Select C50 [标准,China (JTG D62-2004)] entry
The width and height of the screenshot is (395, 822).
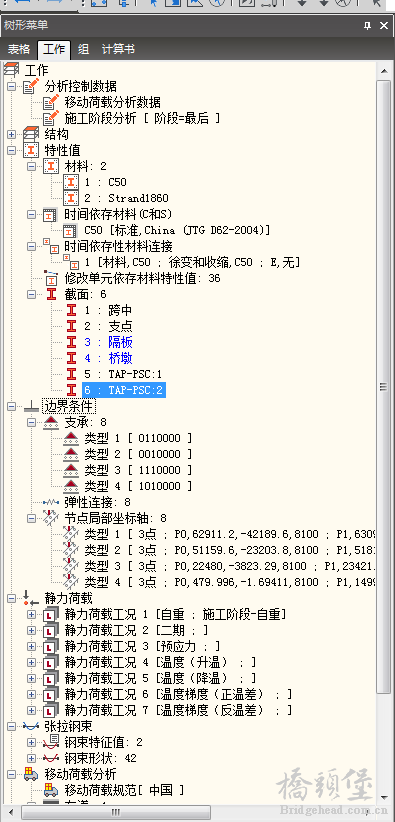177,231
